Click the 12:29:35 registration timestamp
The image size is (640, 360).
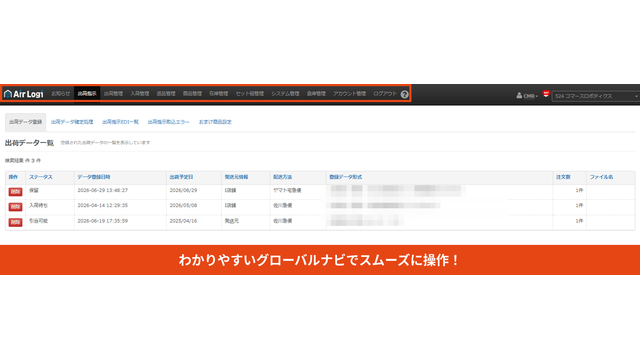tap(103, 205)
